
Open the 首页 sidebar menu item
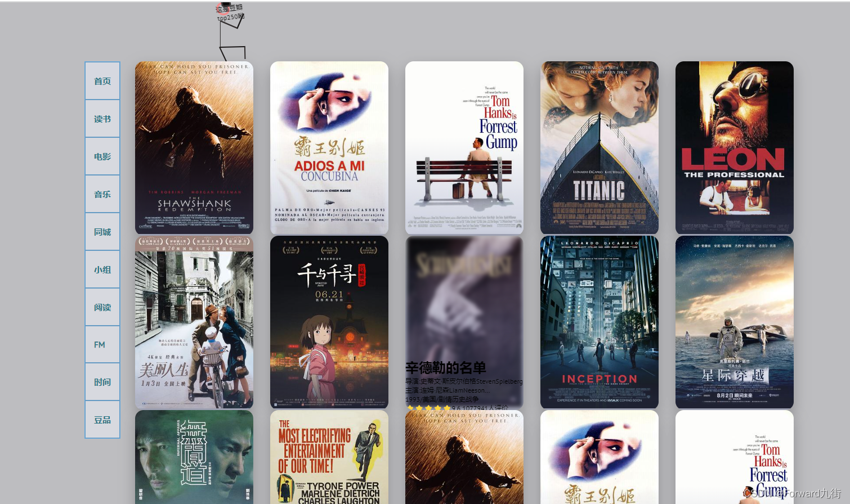(x=102, y=81)
